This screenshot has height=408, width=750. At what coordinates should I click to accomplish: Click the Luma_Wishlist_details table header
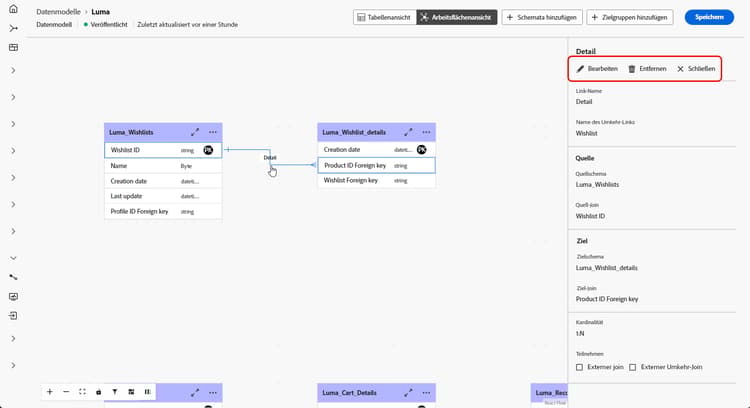pos(376,132)
